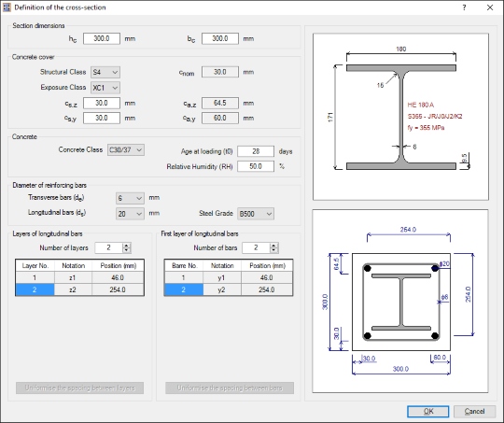Close the cross-section definition dialog

click(x=490, y=7)
